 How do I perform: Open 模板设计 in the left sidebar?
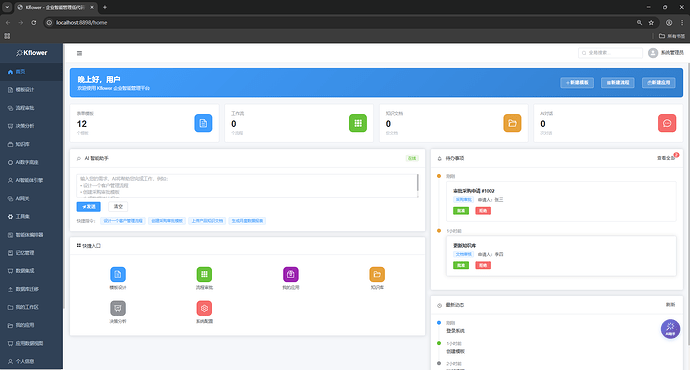tap(31, 90)
